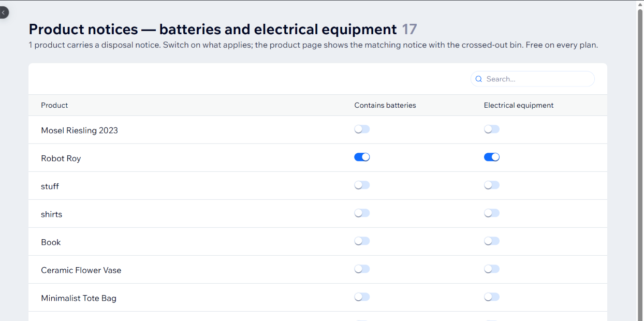Image resolution: width=644 pixels, height=321 pixels.
Task: Enable Electrical equipment for Ceramic Flower Vase
Action: (492, 269)
